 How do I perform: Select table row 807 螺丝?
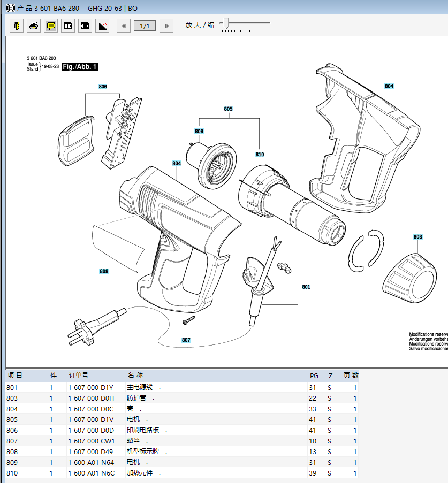tap(182, 441)
